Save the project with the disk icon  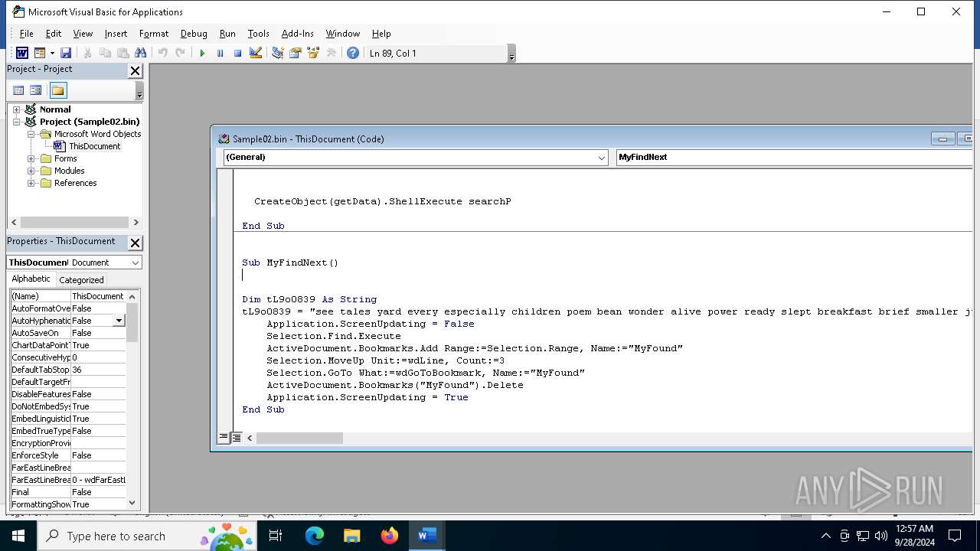[x=66, y=53]
